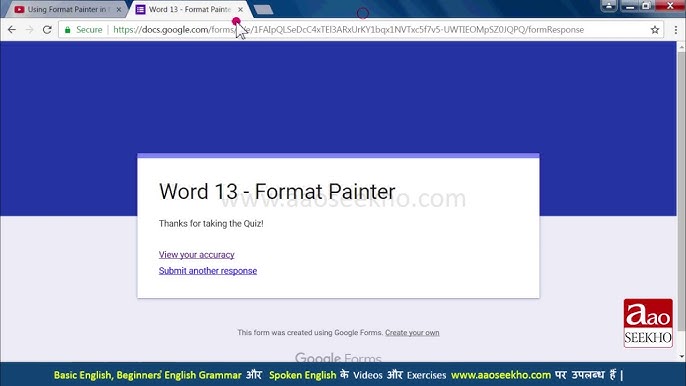Screen dimensions: 686x386
Task: Click the Secure label in address bar
Action: tap(89, 30)
